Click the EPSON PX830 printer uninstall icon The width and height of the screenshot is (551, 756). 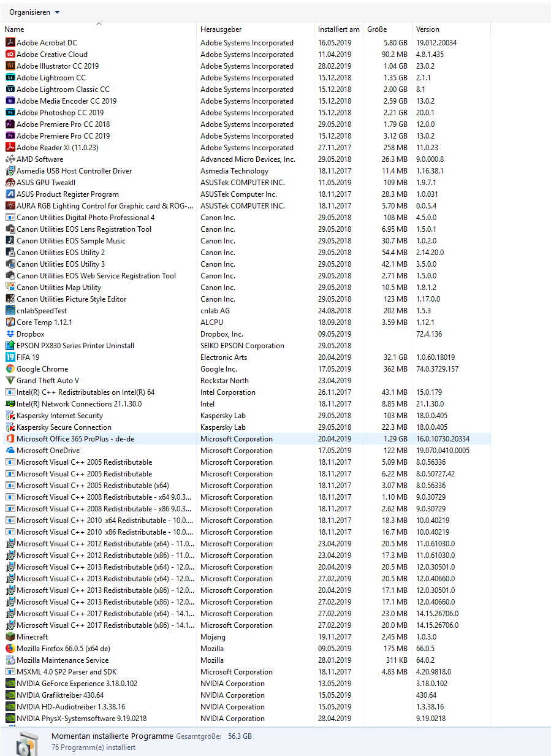point(10,346)
